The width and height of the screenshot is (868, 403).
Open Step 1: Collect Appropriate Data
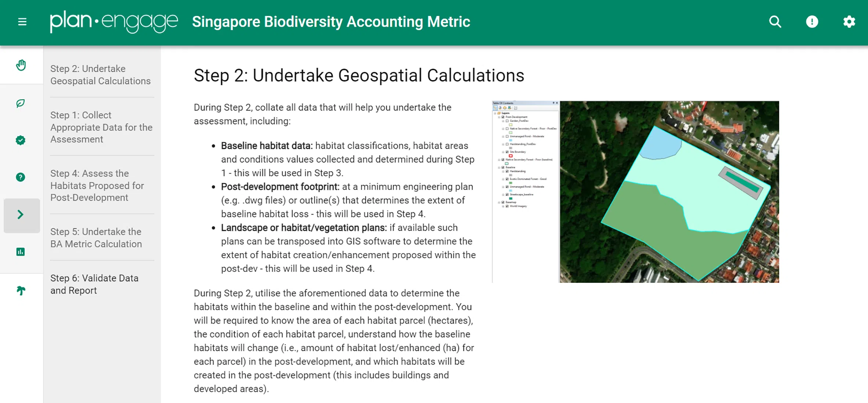tap(101, 127)
